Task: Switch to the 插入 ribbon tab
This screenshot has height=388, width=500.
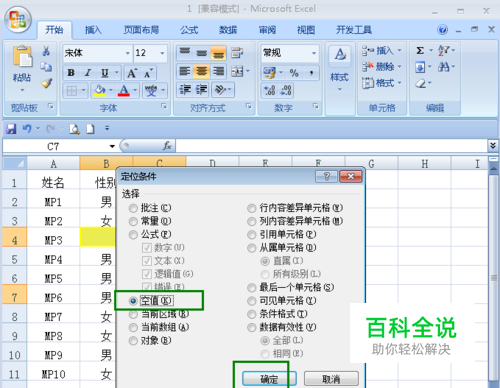Action: coord(93,30)
